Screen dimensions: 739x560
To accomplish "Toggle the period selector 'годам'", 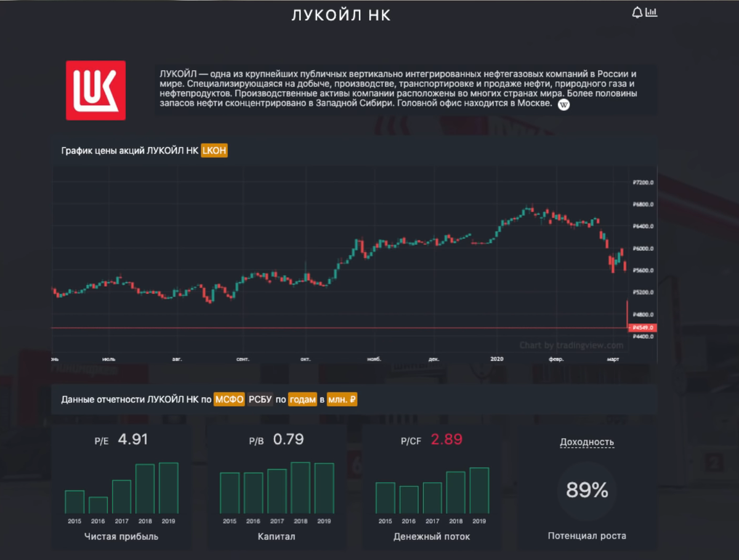I will point(303,399).
